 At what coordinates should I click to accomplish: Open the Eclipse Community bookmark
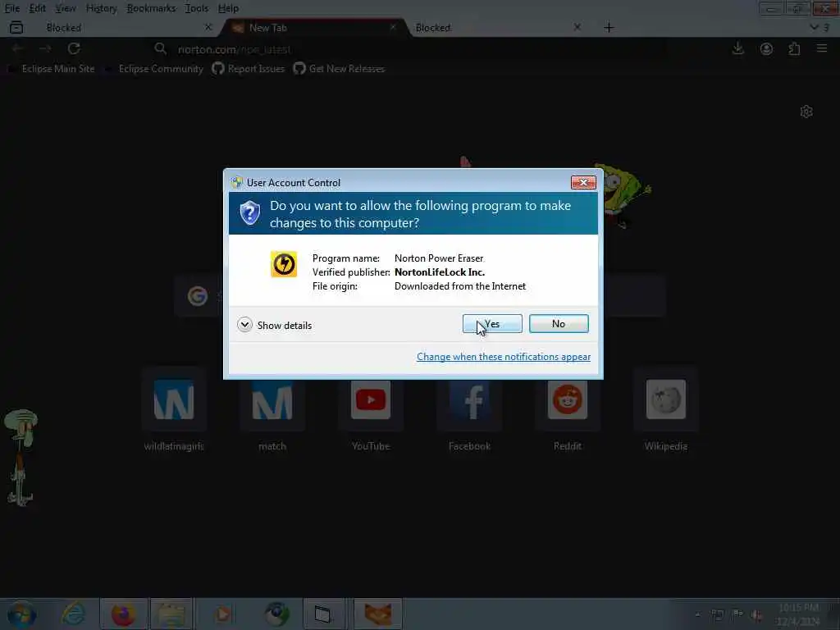[155, 69]
